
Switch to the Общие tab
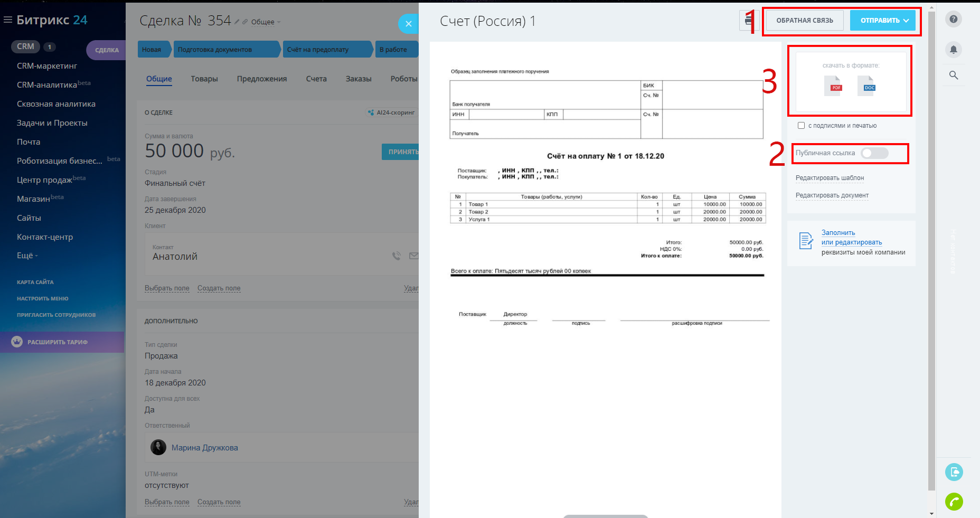coord(159,79)
